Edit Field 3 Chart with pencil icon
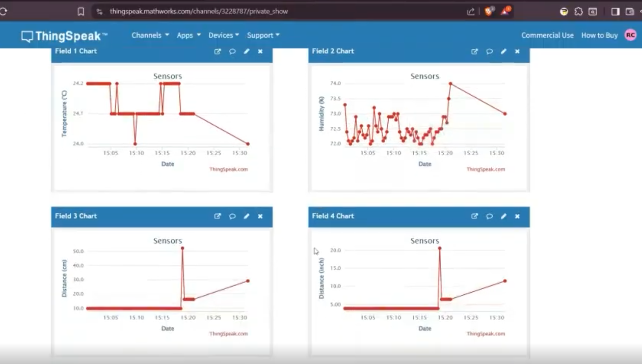 247,216
